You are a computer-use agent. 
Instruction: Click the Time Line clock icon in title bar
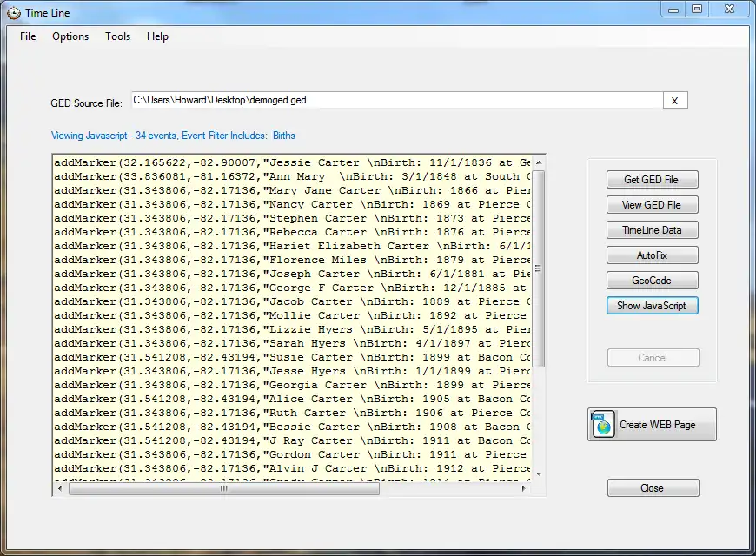point(14,13)
